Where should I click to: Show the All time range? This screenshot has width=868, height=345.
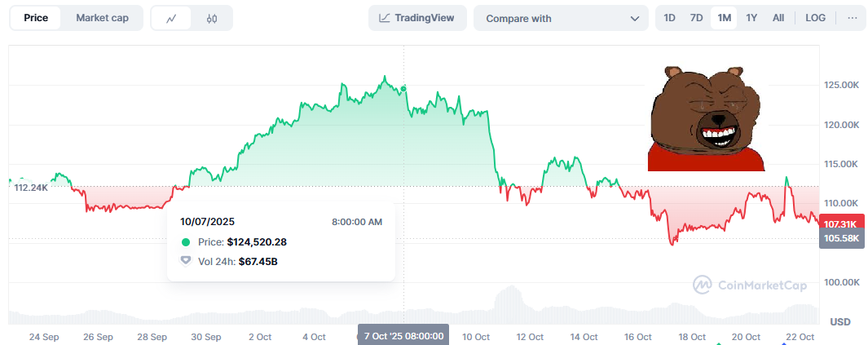[x=778, y=18]
